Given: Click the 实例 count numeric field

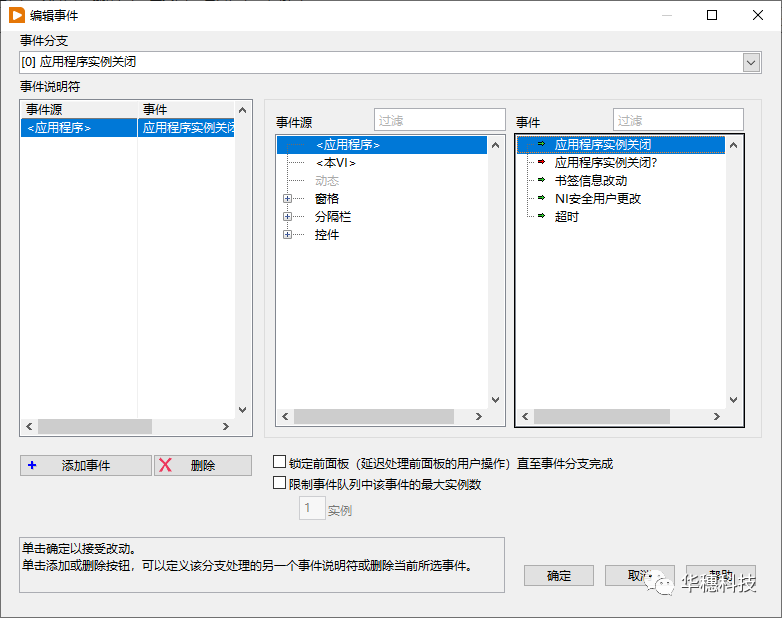Looking at the screenshot, I should [312, 508].
